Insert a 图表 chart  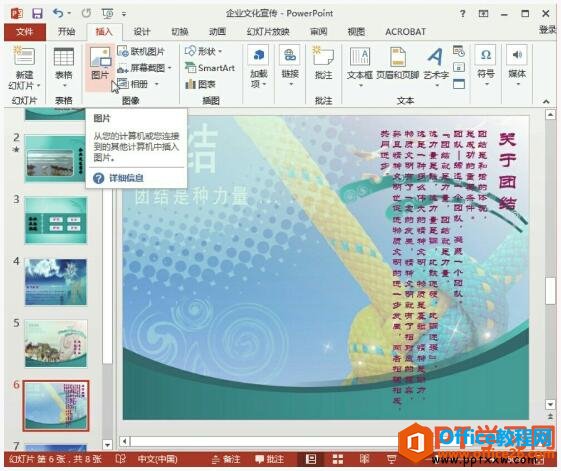pyautogui.click(x=200, y=84)
